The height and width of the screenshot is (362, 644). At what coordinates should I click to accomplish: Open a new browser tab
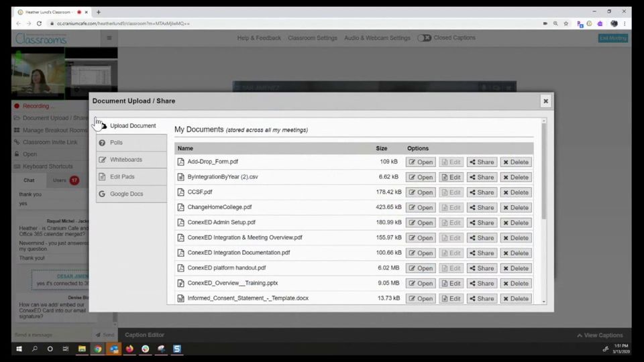98,12
